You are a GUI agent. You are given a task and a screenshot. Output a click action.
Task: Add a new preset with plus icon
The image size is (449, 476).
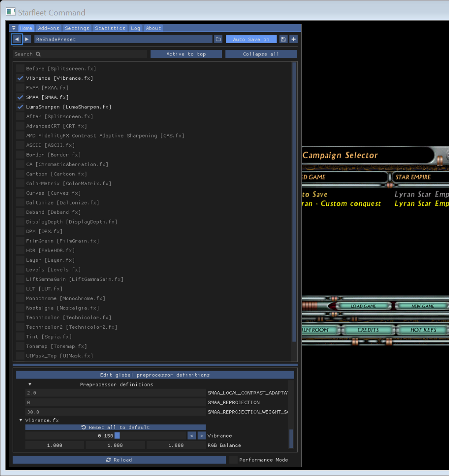(293, 39)
